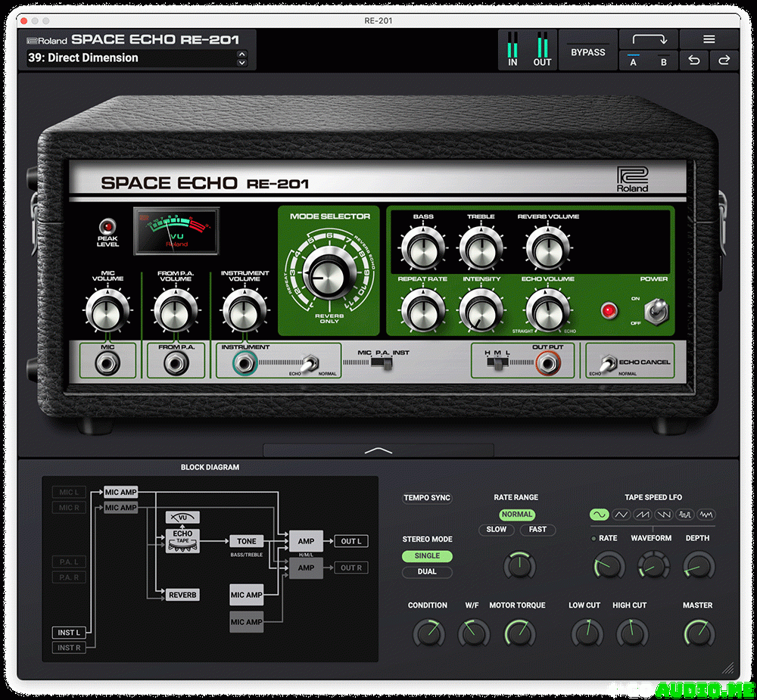757x700 pixels.
Task: Click the LOW CUT knob
Action: 587,633
